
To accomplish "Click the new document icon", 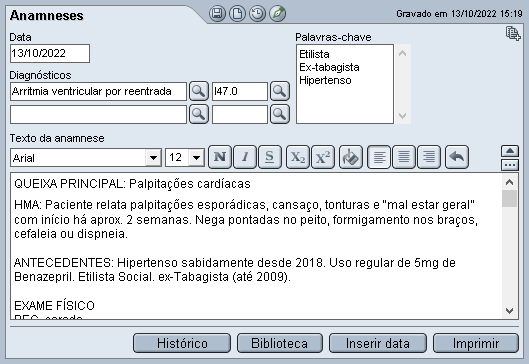I will click(x=237, y=14).
